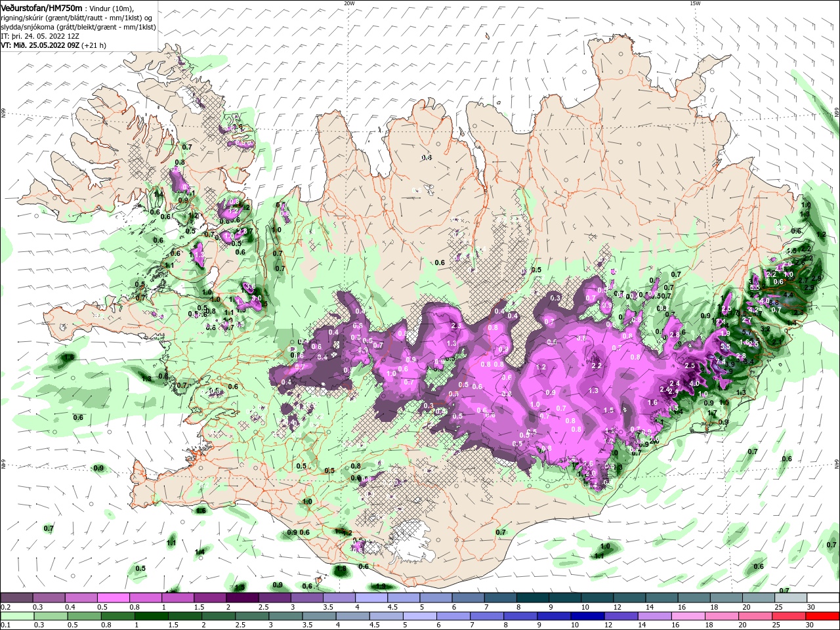The height and width of the screenshot is (630, 840).
Task: Pick the white snow-scale swatch at 30
Action: (x=823, y=598)
